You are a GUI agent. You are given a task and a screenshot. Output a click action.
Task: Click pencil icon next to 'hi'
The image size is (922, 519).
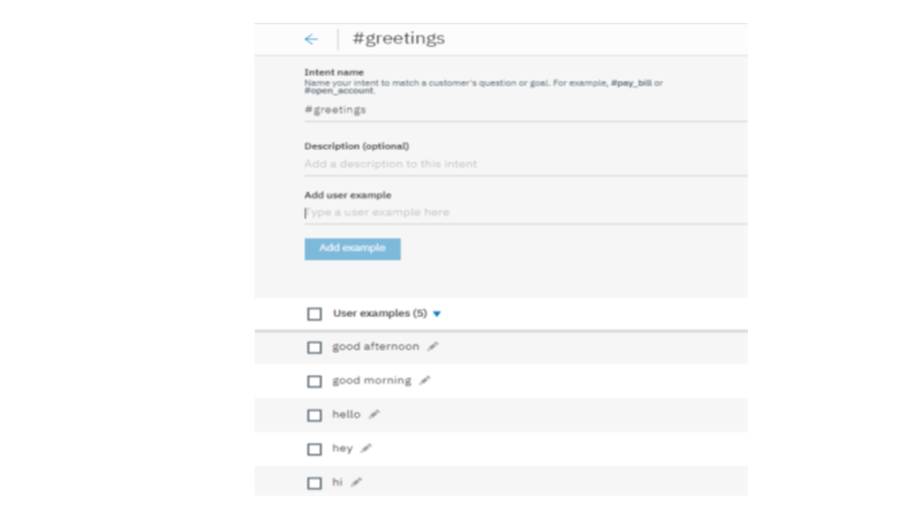click(x=357, y=483)
